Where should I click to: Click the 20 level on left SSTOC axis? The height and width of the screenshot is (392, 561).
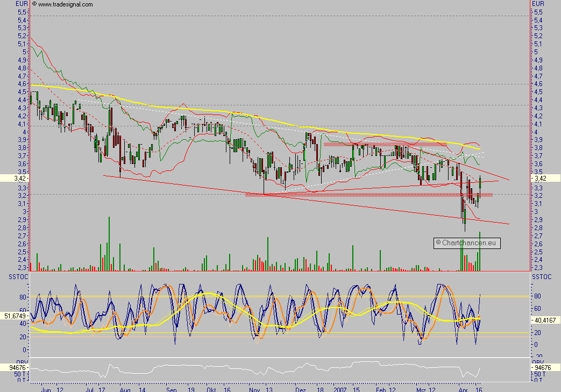[x=23, y=337]
